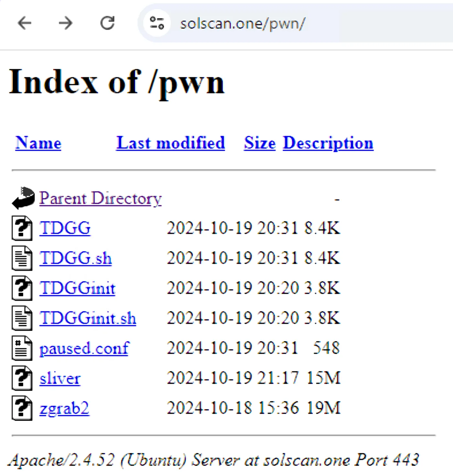Go back using the browser back arrow

24,23
